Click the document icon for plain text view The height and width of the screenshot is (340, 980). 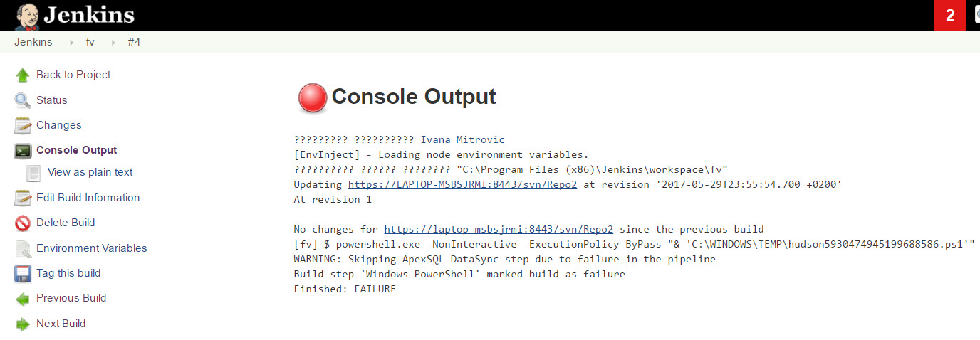tap(33, 173)
